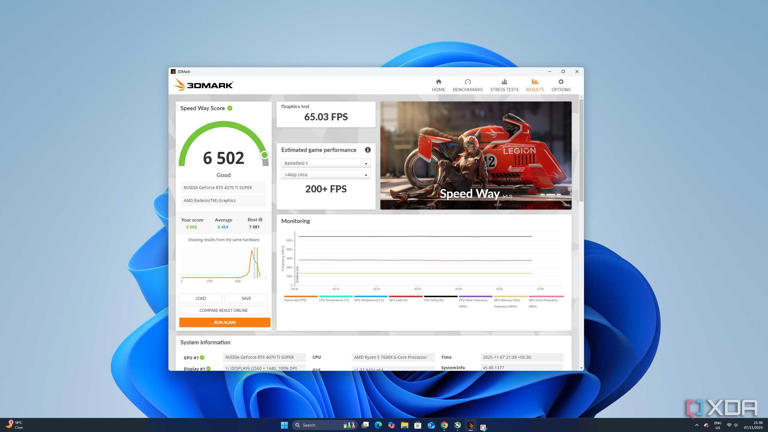Click the Speed Way benchmark thumbnail
The width and height of the screenshot is (768, 432).
(x=476, y=155)
